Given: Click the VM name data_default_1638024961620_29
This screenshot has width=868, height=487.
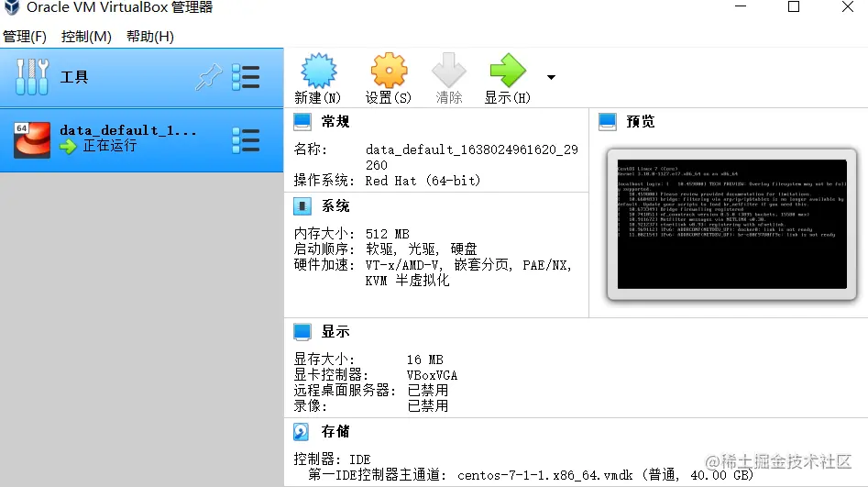Looking at the screenshot, I should tap(472, 149).
